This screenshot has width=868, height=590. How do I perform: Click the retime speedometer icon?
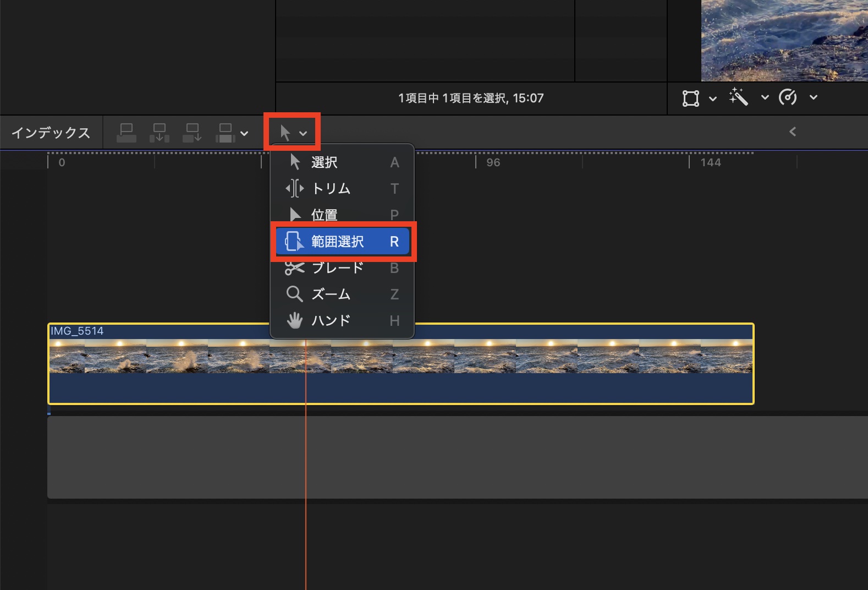(788, 97)
